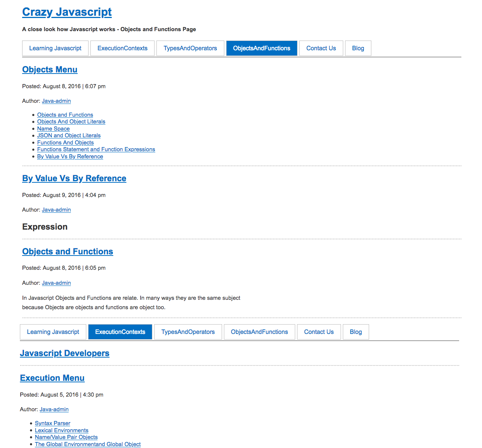Go to Contact Us in top navigation
Screen dimensions: 482x448
tap(321, 48)
